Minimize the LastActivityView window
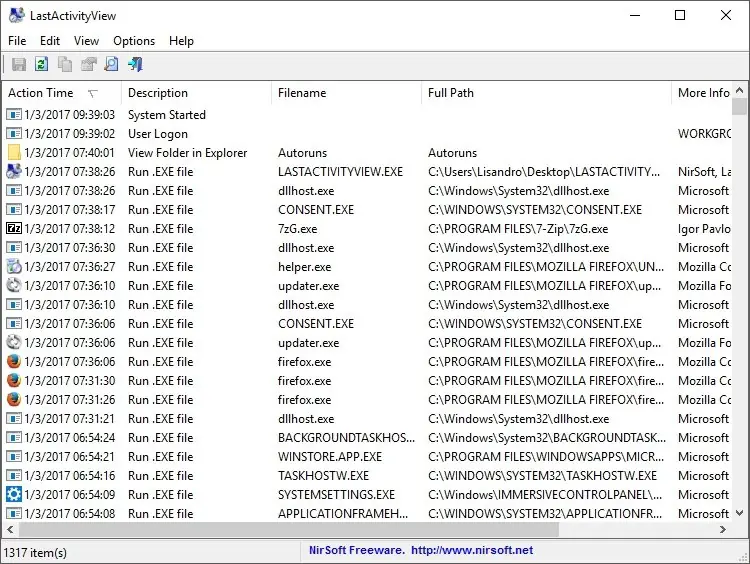 tap(635, 15)
